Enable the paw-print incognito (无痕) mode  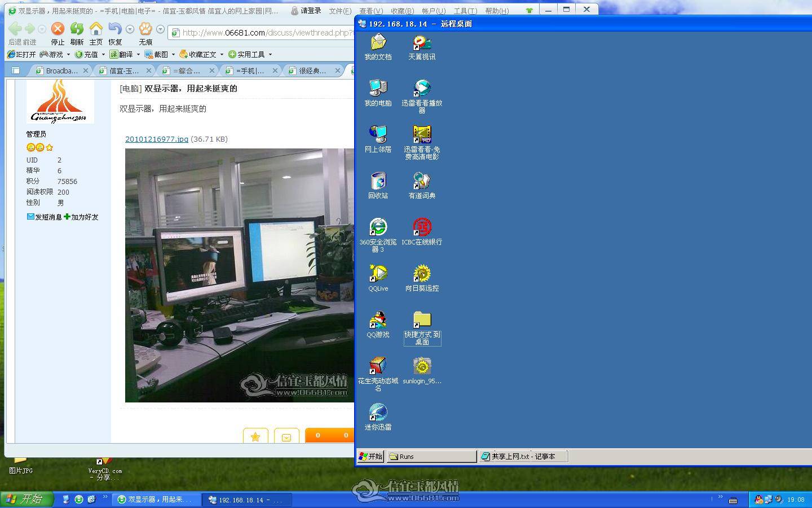coord(145,29)
